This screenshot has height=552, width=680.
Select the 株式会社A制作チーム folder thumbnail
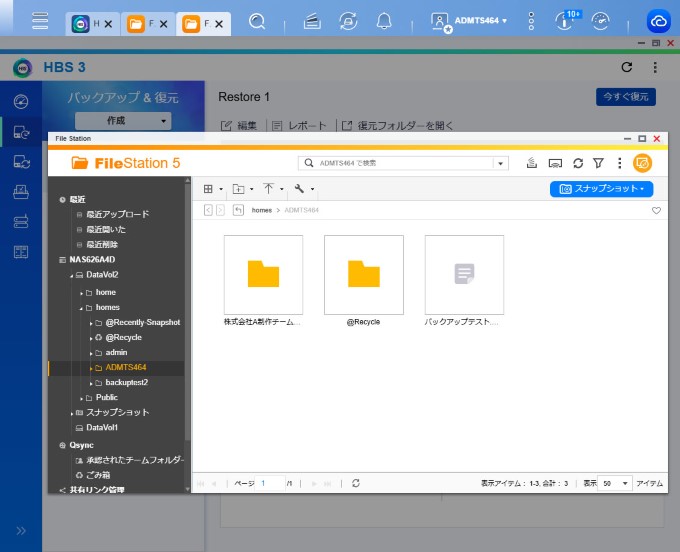263,275
